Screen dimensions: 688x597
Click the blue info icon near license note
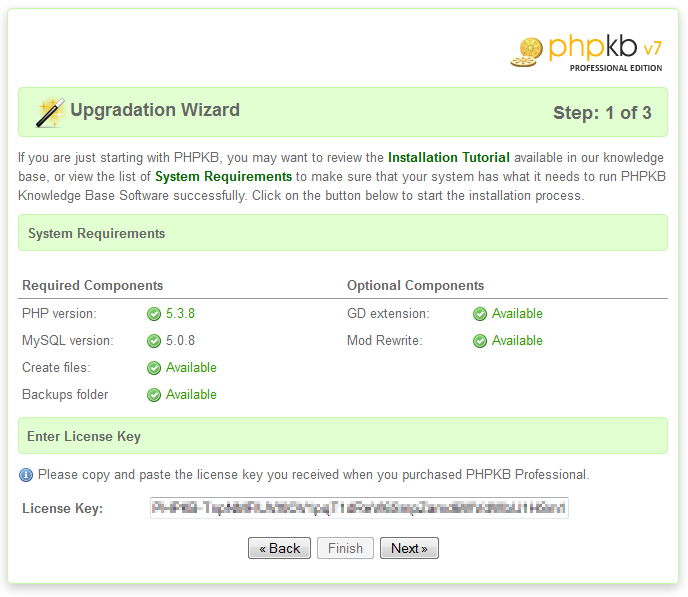coord(26,475)
